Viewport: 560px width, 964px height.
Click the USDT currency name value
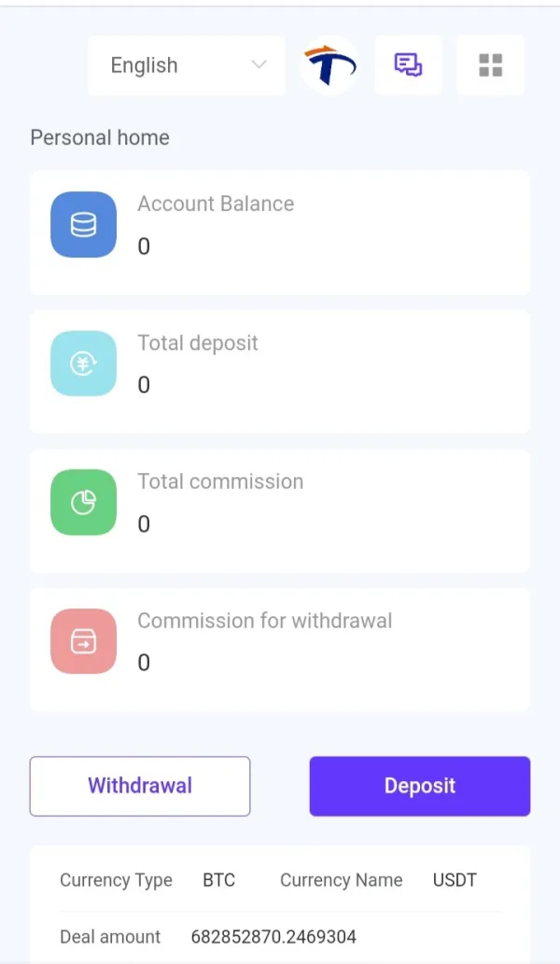pyautogui.click(x=455, y=880)
